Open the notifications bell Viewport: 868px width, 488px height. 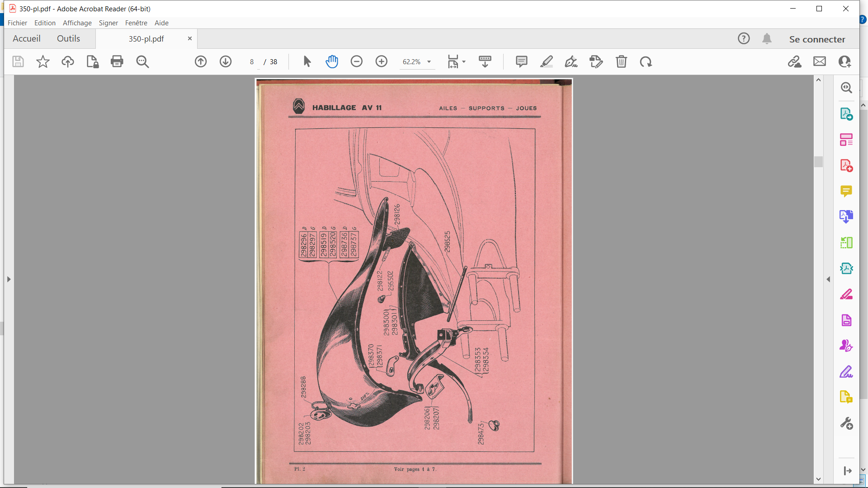tap(767, 39)
